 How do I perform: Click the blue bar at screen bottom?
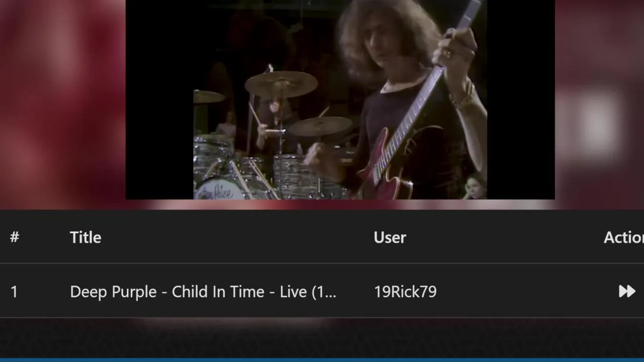[x=322, y=360]
